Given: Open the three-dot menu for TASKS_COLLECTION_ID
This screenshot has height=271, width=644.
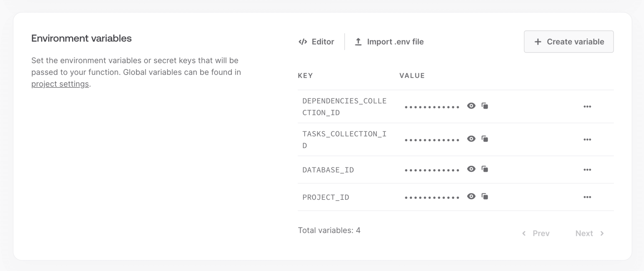Looking at the screenshot, I should pos(587,139).
